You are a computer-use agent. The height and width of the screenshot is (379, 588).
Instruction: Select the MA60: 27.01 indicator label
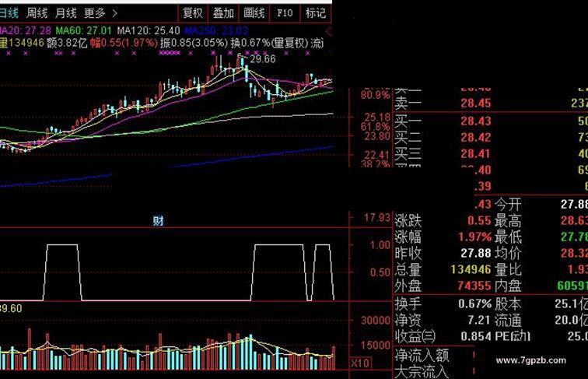coord(84,30)
